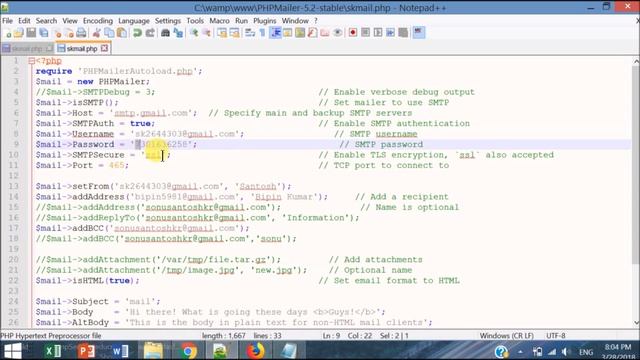Click the Open file toolbar icon
This screenshot has height=360, width=640.
click(18, 33)
